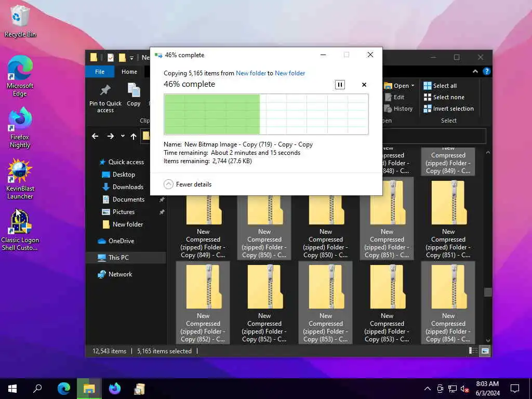Open notification center icon
532x399 pixels.
tap(515, 389)
